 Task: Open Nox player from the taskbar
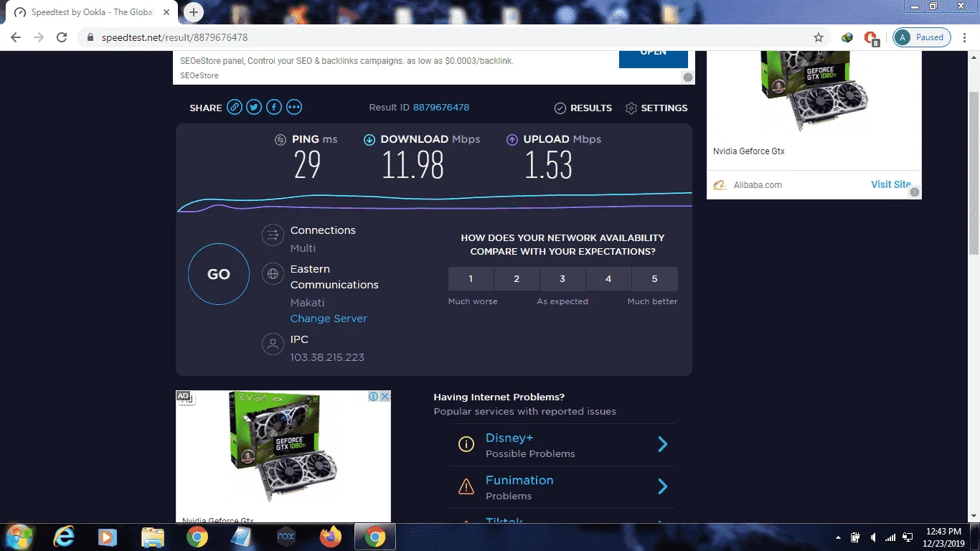(286, 537)
